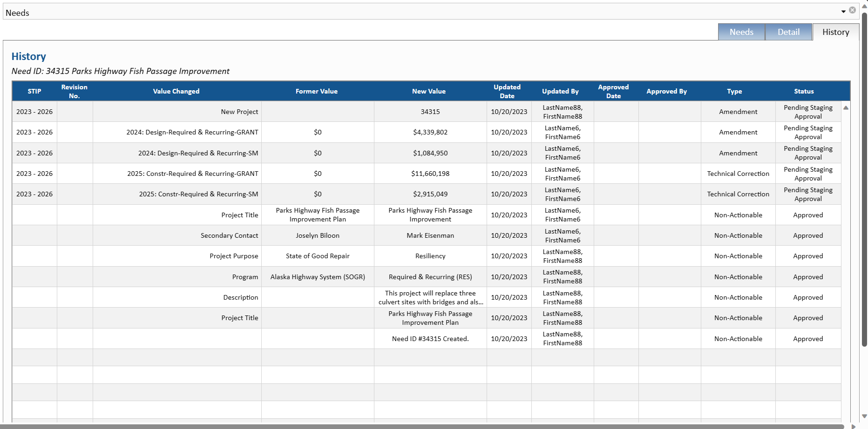
Task: Click the horizontal scrollbar right arrow
Action: 854,426
